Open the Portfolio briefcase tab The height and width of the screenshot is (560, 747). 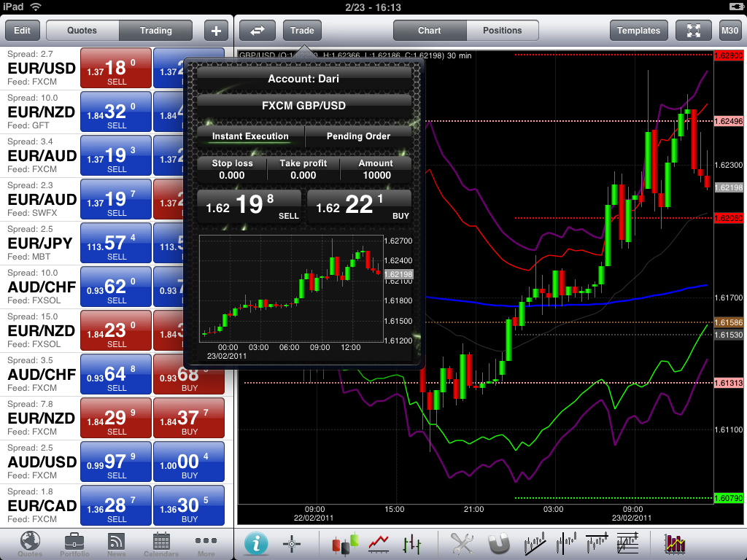pyautogui.click(x=74, y=544)
